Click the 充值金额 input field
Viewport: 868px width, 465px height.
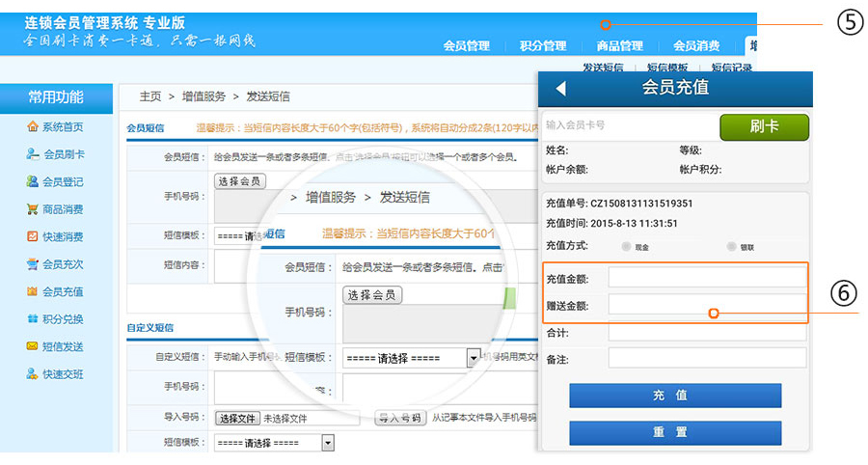[708, 277]
